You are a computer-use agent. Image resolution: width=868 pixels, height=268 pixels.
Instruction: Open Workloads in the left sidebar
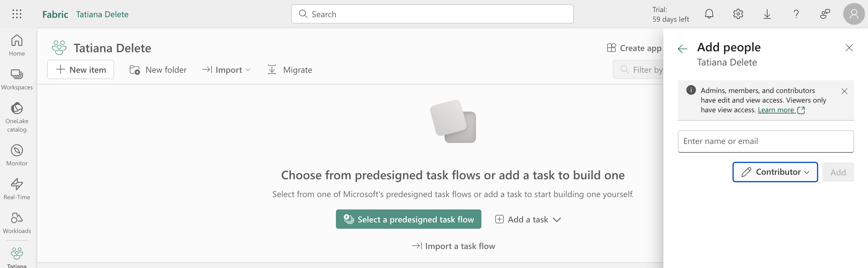click(17, 222)
